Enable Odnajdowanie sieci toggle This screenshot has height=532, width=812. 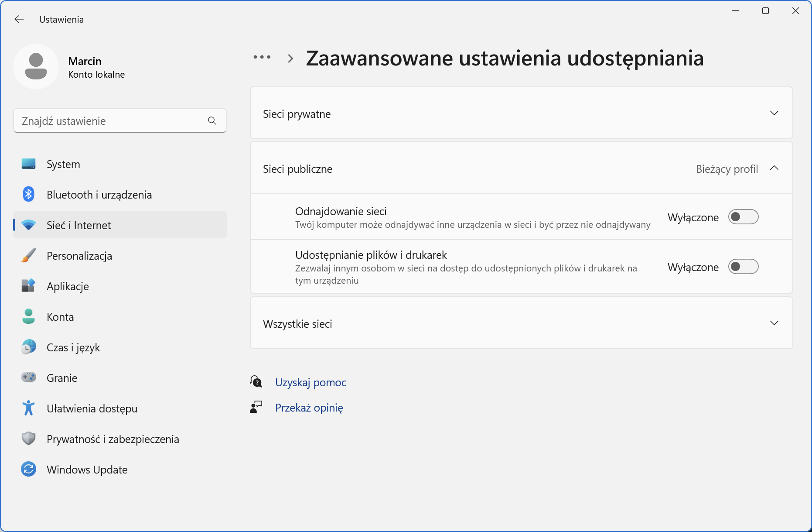[x=744, y=217]
